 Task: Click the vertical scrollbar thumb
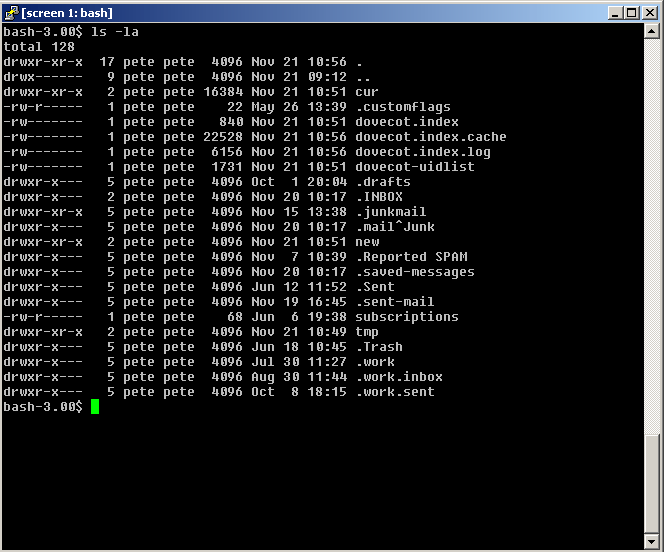(651, 483)
